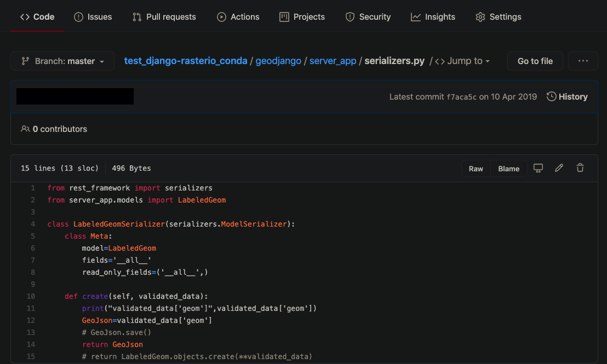Click the pencil edit file icon
Viewport: 607px width, 364px height.
559,168
